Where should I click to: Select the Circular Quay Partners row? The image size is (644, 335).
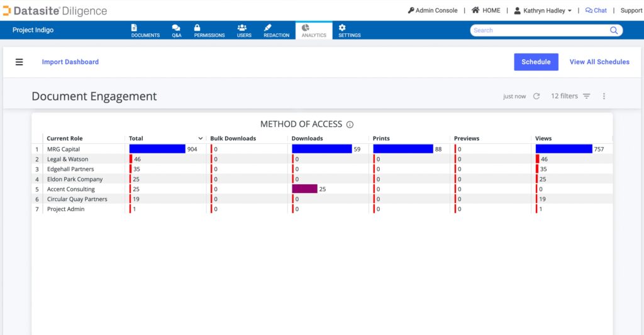322,199
